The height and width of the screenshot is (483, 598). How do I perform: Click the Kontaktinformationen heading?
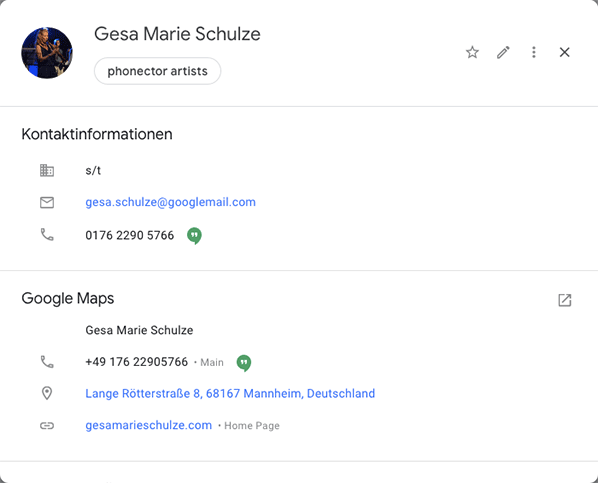97,134
